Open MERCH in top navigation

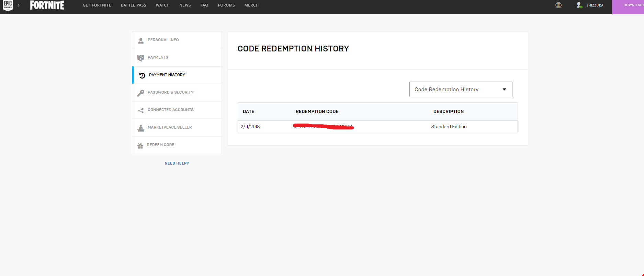click(x=251, y=5)
